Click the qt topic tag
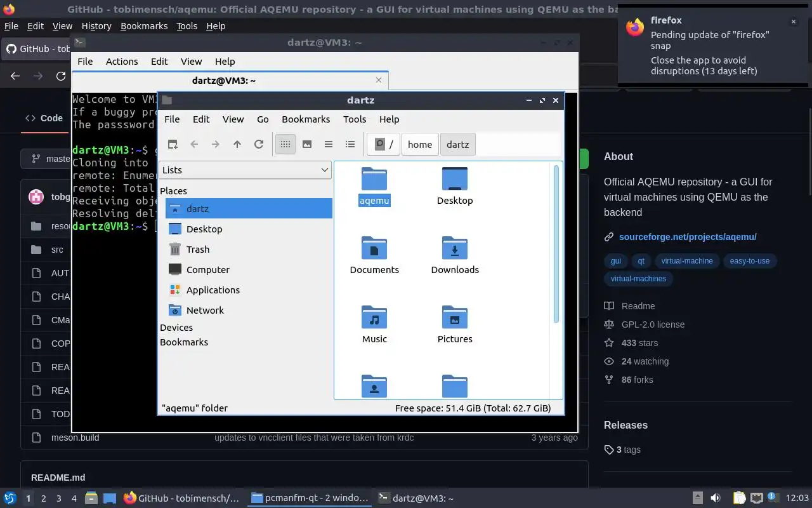812x508 pixels. 641,261
